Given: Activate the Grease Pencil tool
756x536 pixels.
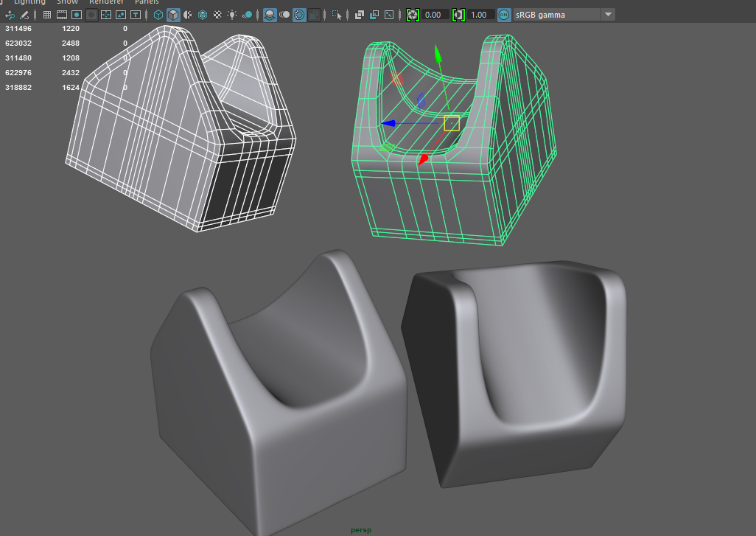Looking at the screenshot, I should click(24, 15).
